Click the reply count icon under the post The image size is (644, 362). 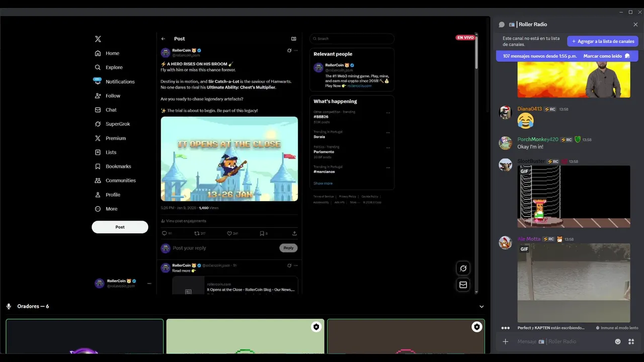coord(164,233)
